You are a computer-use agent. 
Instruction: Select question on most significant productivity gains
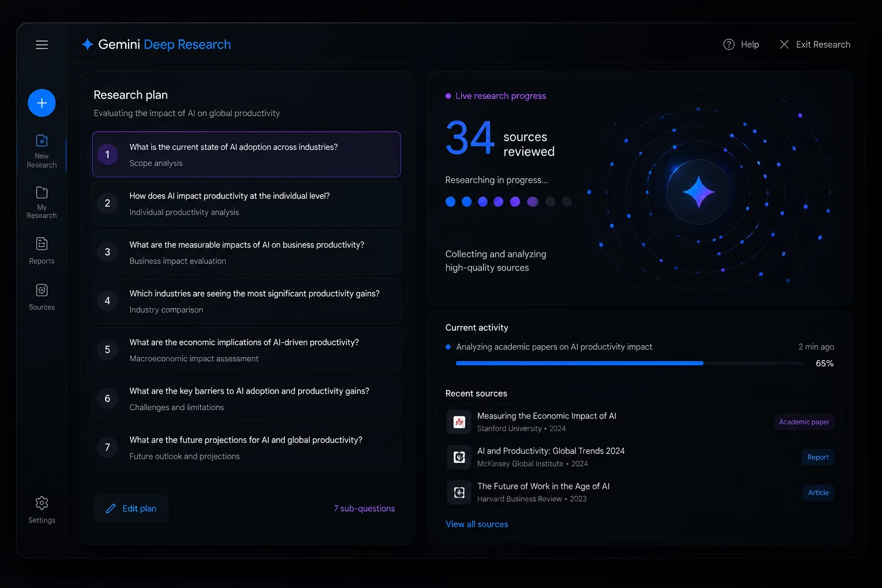tap(246, 301)
